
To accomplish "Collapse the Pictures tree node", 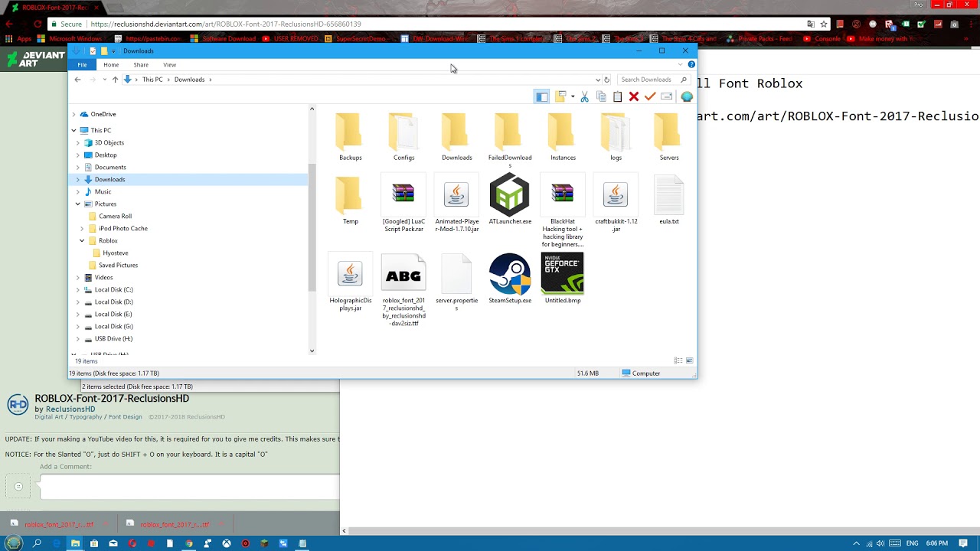I will tap(78, 204).
